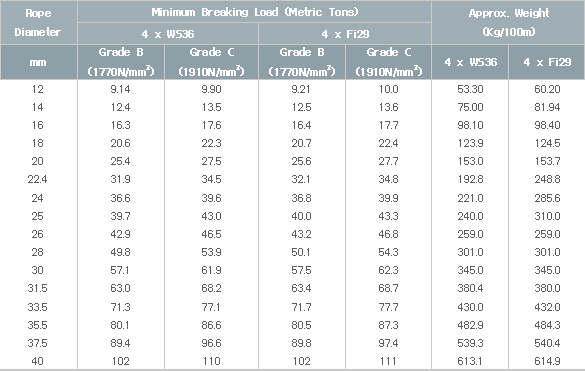Click the Rope Diameter header cell
Viewport: 585px width, 371px height.
tap(38, 22)
